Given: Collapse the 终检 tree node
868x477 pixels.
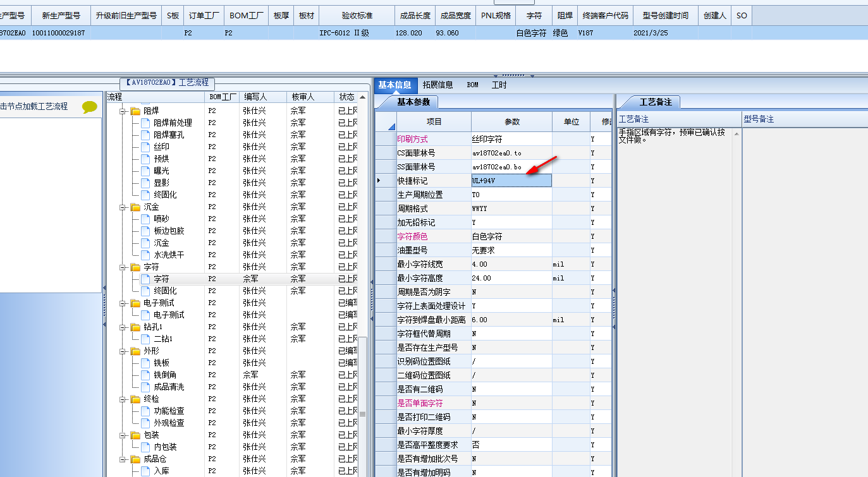Looking at the screenshot, I should (x=123, y=399).
